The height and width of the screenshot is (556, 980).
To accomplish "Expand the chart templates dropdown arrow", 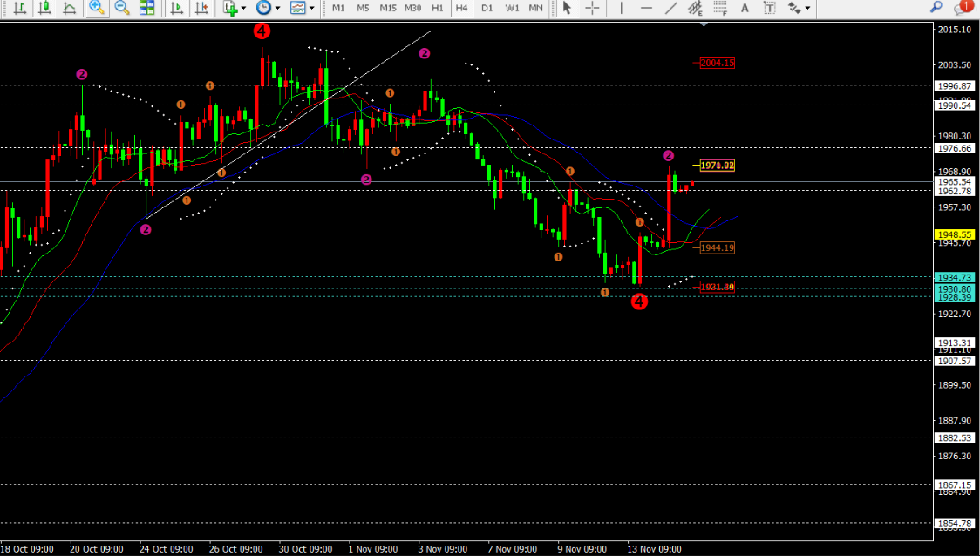I will [x=311, y=8].
